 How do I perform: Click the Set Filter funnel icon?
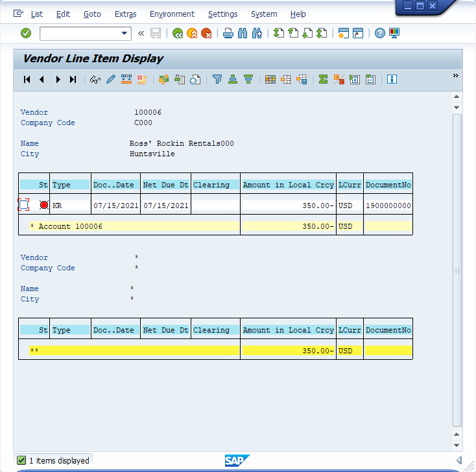pos(217,80)
